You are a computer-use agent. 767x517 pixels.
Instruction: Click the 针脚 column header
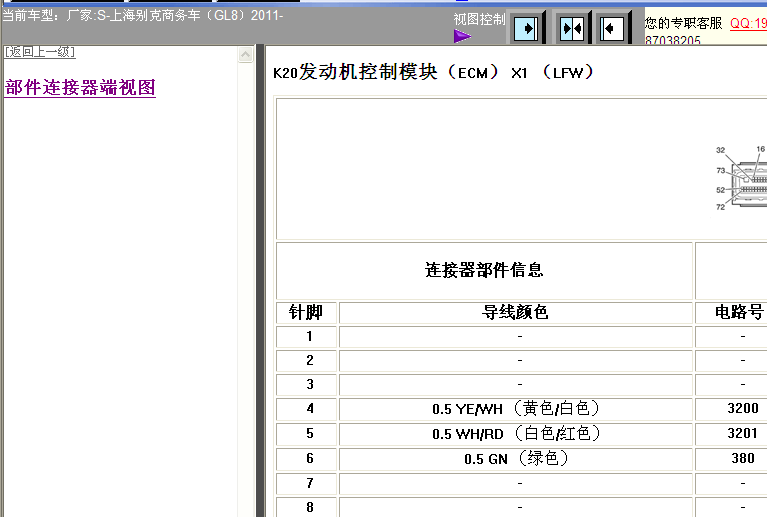(306, 312)
